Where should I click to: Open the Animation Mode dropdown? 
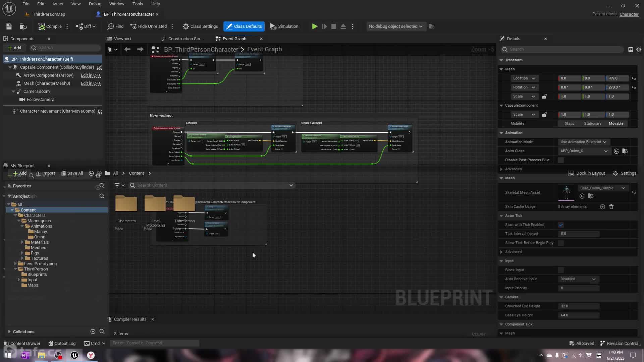[x=583, y=142]
